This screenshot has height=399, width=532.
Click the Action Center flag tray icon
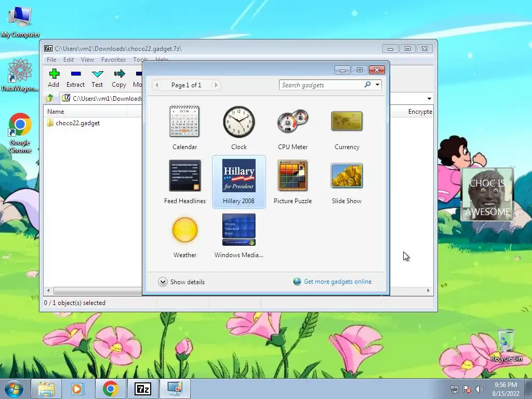467,389
